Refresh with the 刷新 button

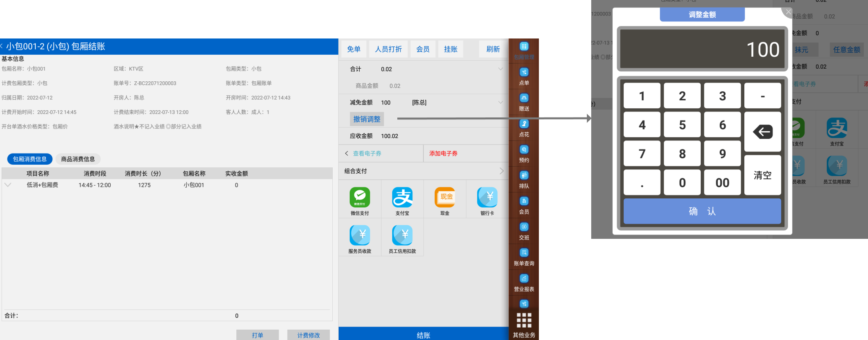click(493, 49)
